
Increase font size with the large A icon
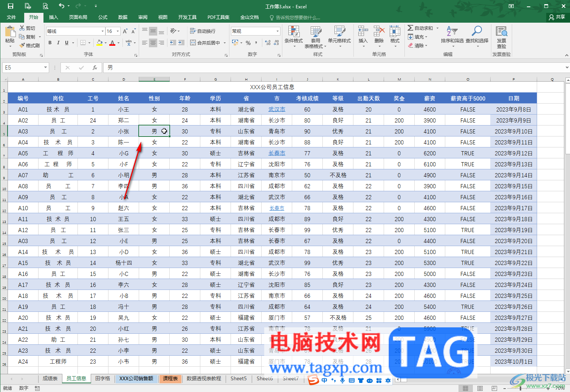(x=125, y=31)
